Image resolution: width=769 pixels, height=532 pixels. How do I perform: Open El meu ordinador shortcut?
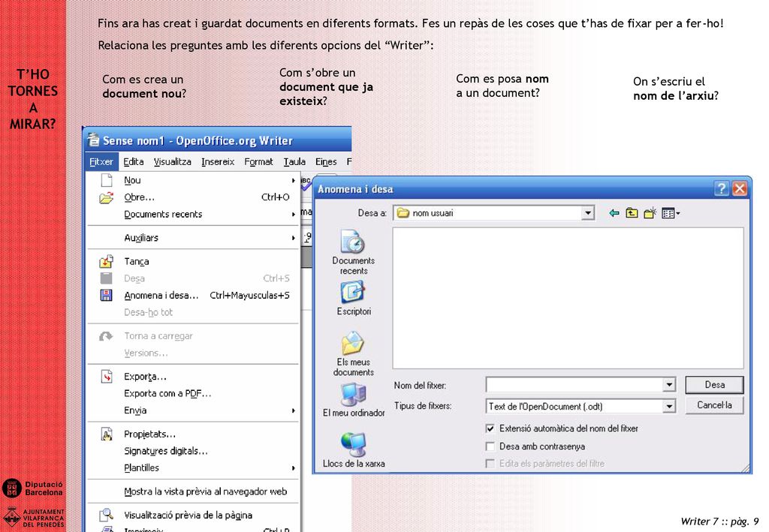tap(353, 400)
